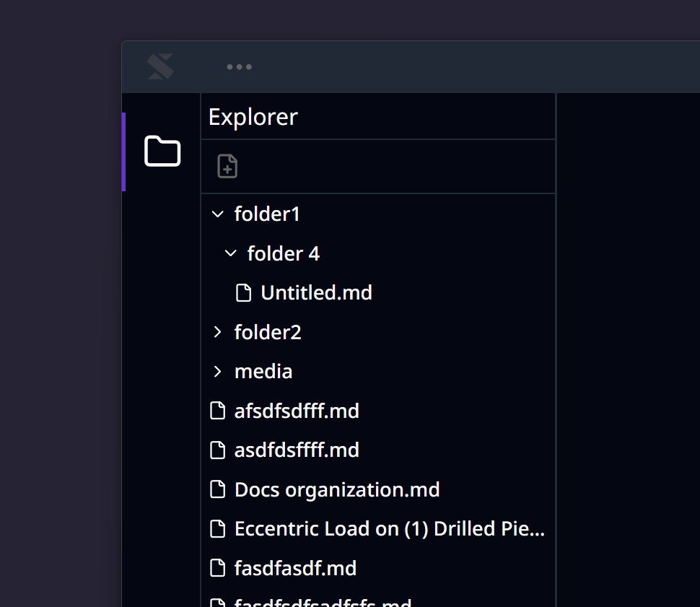700x607 pixels.
Task: Select the media folder label
Action: coord(263,371)
